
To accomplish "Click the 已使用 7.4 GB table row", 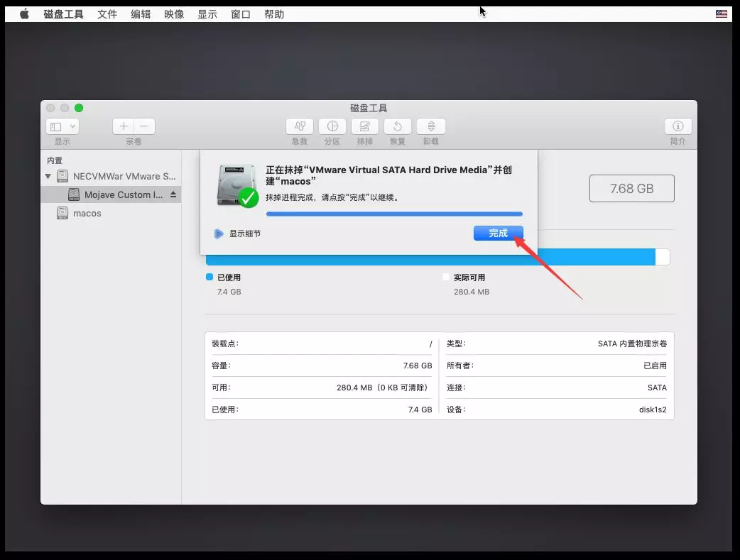I will (x=322, y=410).
